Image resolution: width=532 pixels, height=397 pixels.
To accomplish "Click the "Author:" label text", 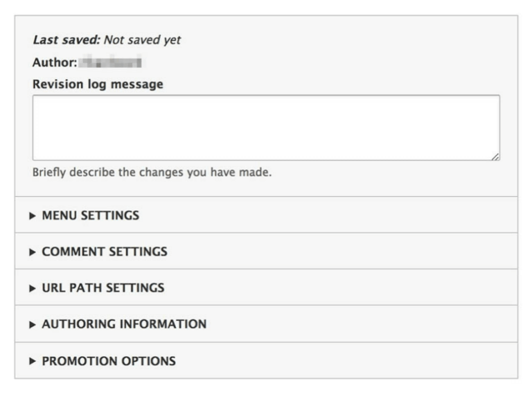I will pyautogui.click(x=53, y=63).
